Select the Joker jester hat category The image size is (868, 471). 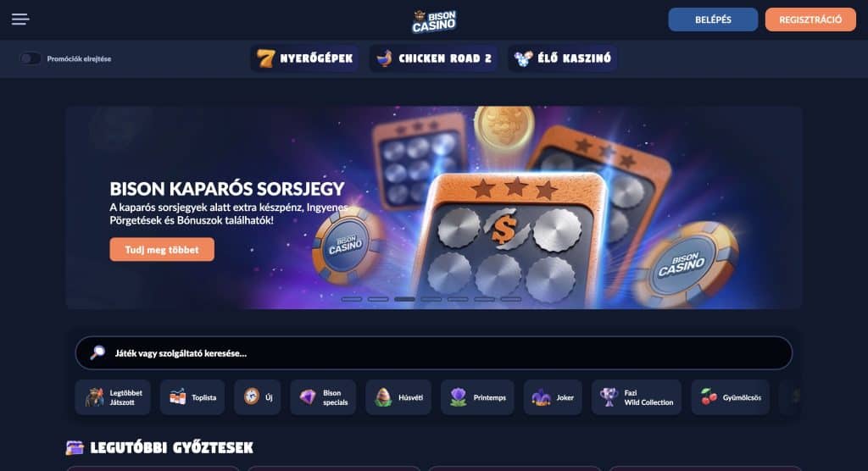pyautogui.click(x=553, y=397)
